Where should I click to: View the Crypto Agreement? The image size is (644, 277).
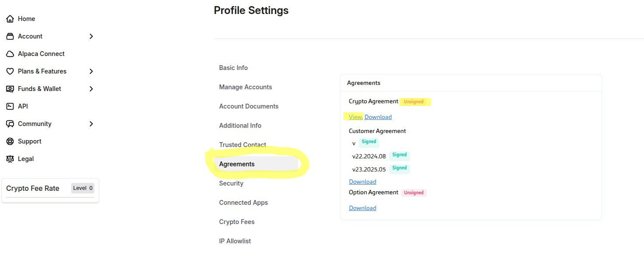point(355,117)
